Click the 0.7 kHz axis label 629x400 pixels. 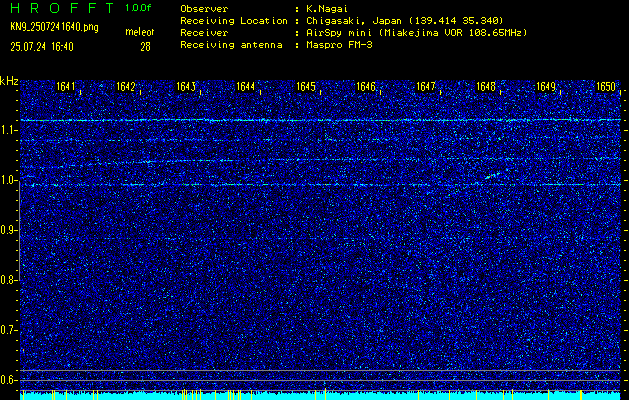pos(8,330)
